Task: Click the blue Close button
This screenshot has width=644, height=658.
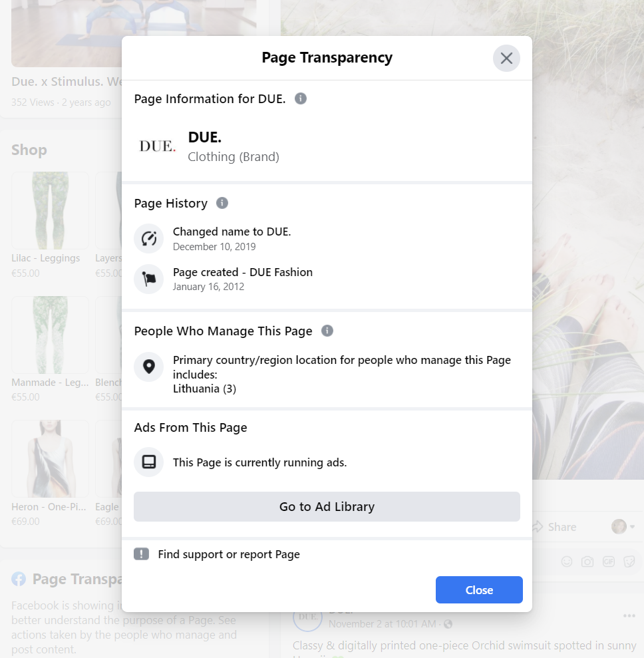Action: (479, 589)
